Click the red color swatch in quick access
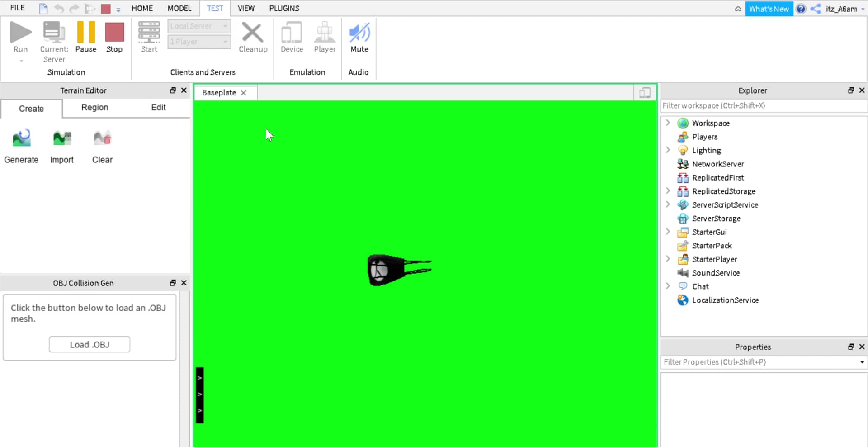Screen dimensions: 868x447 (x=106, y=8)
